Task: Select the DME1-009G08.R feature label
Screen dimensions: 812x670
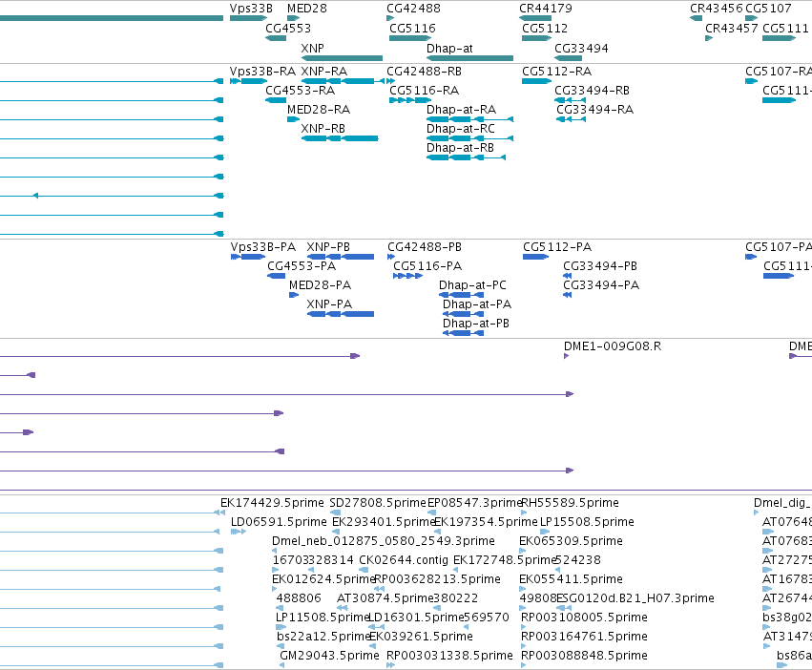Action: (613, 346)
